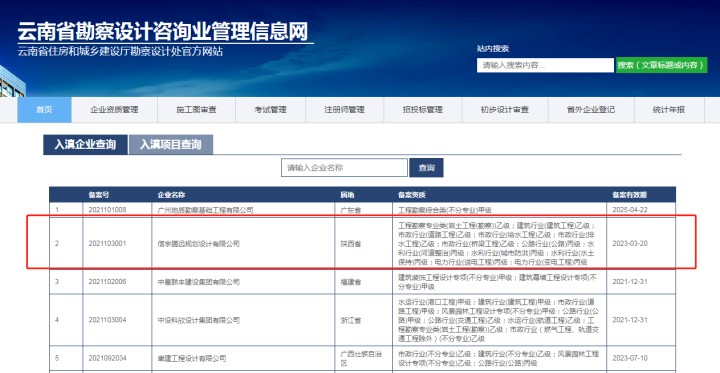Click 浙江省 in the fourth row
The image size is (720, 373).
(x=351, y=320)
